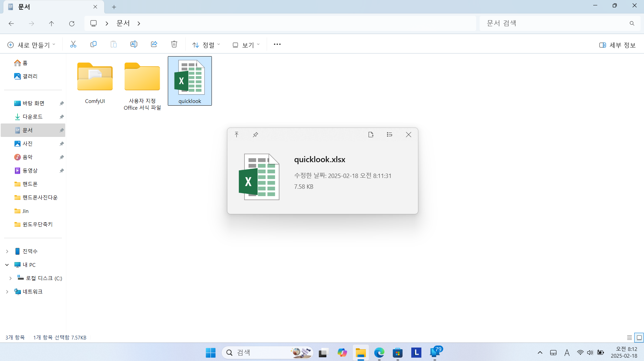Switch to details list view icon

coord(630,337)
